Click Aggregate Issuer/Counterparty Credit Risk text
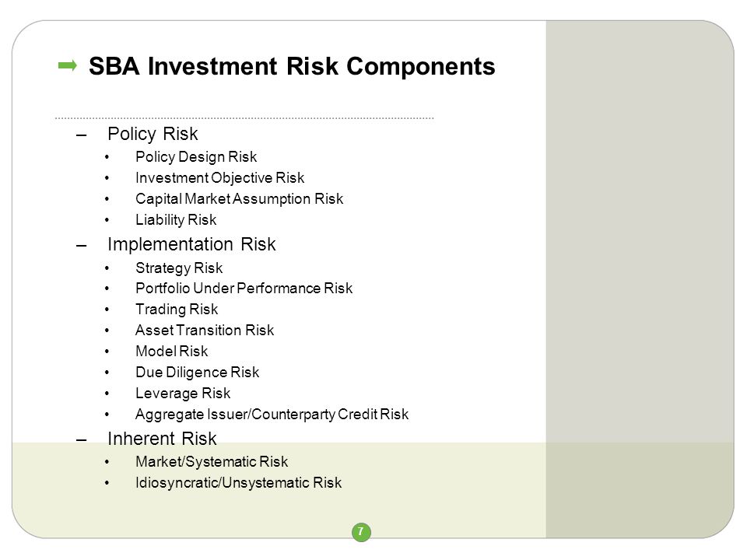Image resolution: width=747 pixels, height=560 pixels. click(272, 415)
